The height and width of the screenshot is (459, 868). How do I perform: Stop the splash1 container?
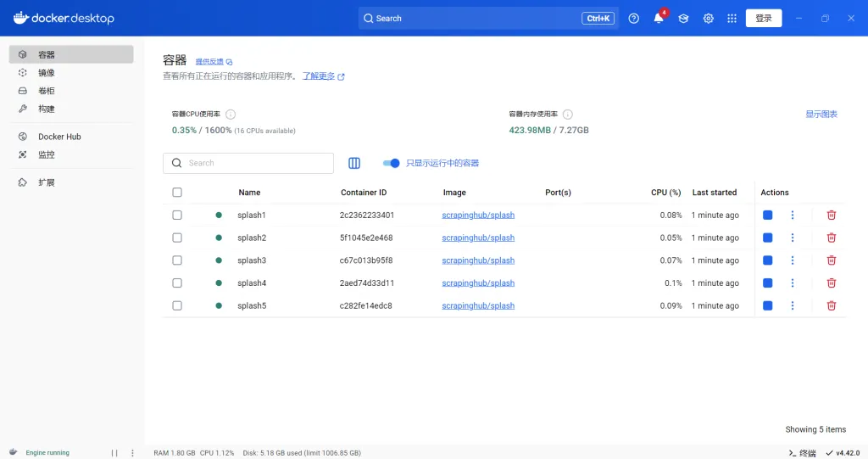[767, 216]
